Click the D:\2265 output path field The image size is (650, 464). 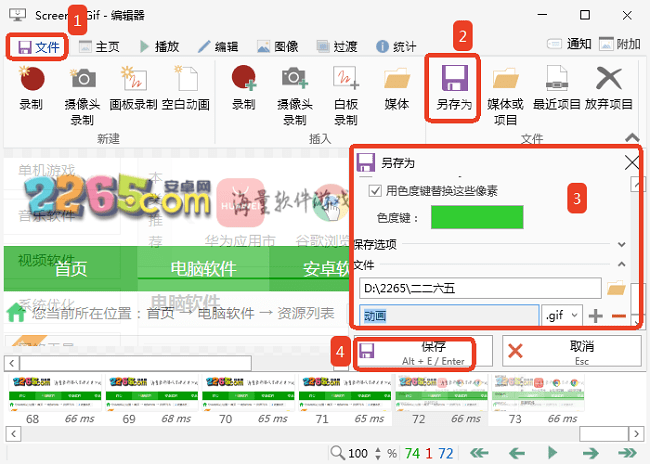click(x=480, y=288)
